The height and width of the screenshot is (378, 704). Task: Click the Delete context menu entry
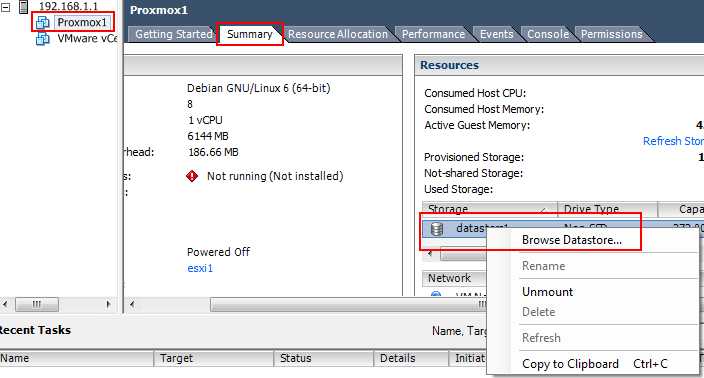[538, 312]
